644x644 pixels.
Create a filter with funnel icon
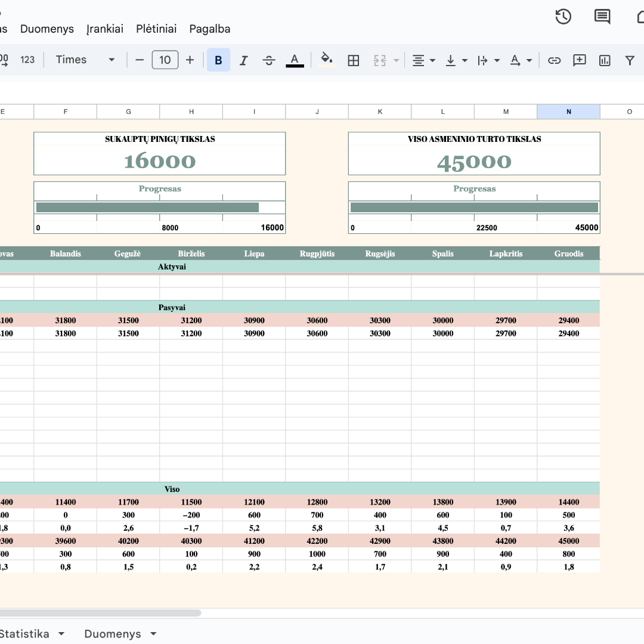click(630, 60)
